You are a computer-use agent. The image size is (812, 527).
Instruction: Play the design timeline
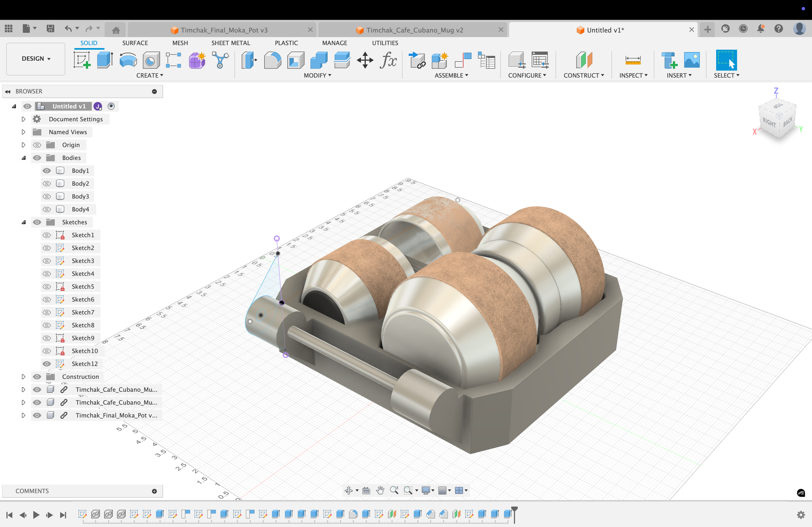36,515
